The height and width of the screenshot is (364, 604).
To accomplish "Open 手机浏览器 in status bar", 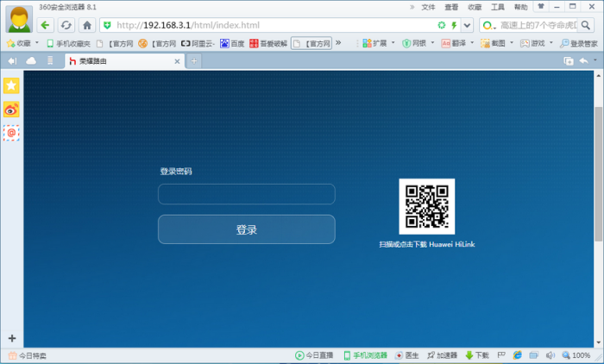I will [x=365, y=355].
